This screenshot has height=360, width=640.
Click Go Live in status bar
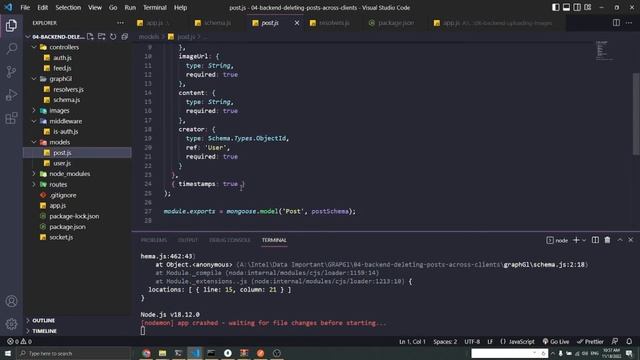pyautogui.click(x=556, y=341)
